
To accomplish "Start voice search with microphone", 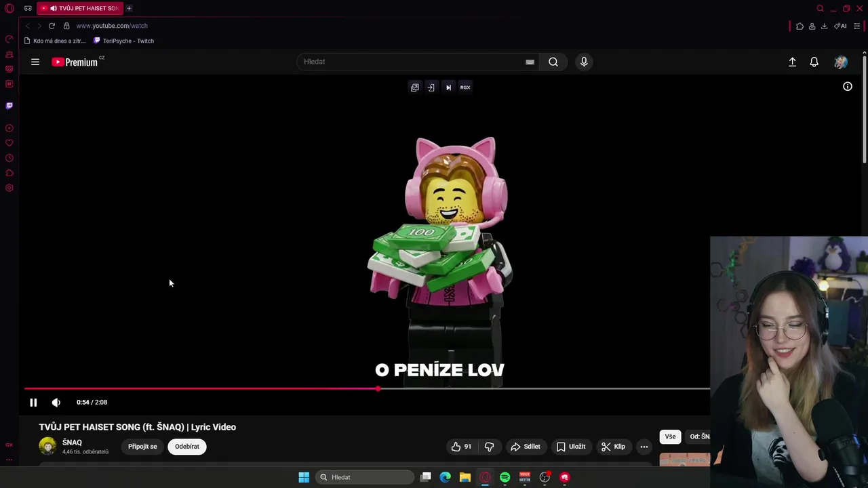I will click(x=584, y=62).
